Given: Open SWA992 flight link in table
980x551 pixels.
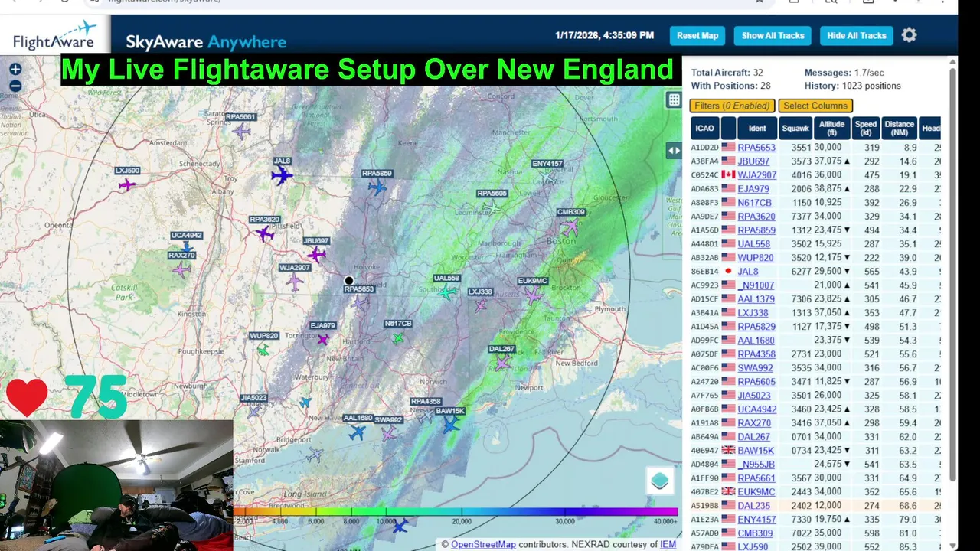Looking at the screenshot, I should (755, 368).
